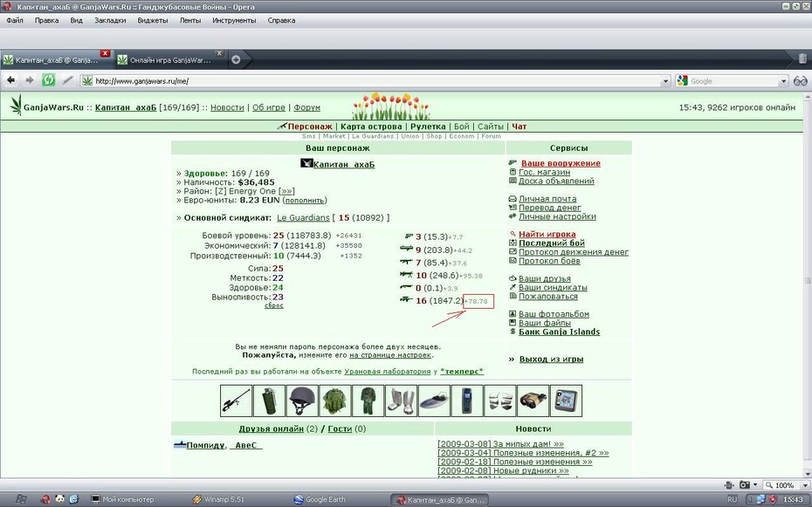The height and width of the screenshot is (507, 812).
Task: Click the sniper rifle equipment thumbnail
Action: (x=236, y=401)
